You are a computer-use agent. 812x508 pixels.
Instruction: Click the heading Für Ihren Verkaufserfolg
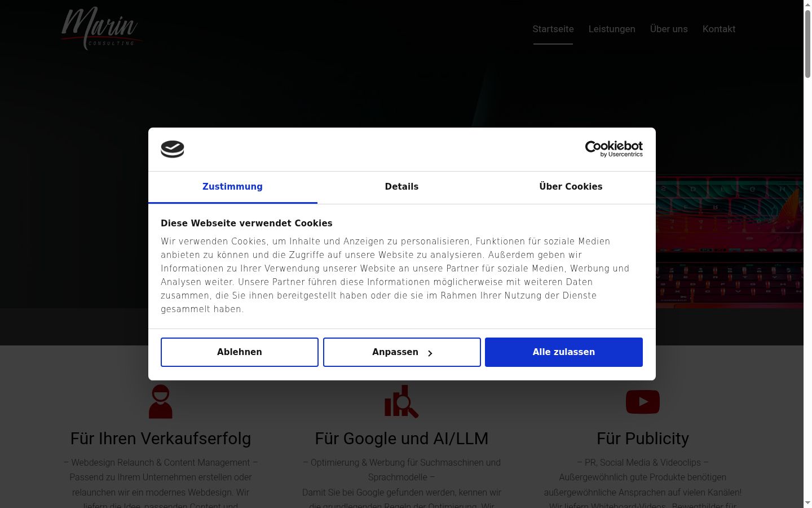(x=161, y=439)
